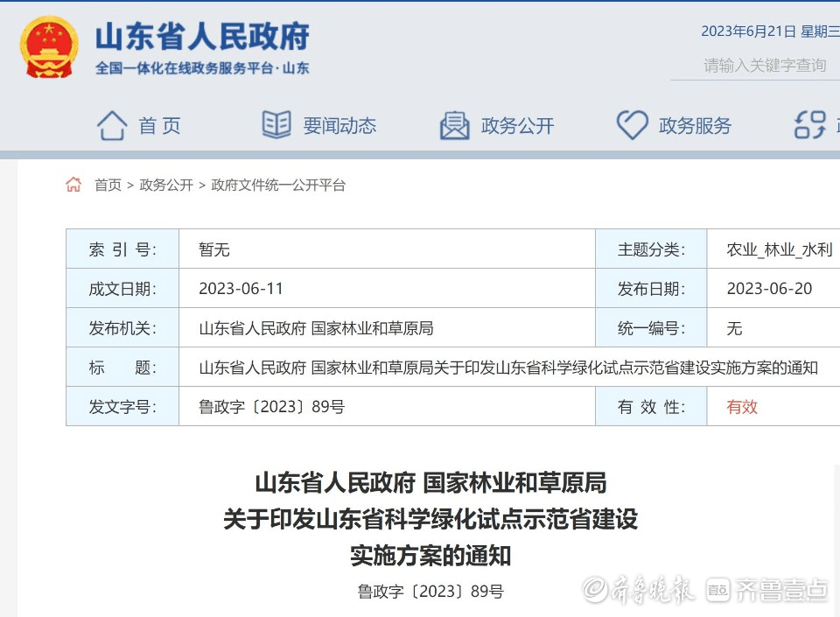Screen dimensions: 840x617
Task: Click the 政府文件统一公开平台 breadcrumb link
Action: 278,186
